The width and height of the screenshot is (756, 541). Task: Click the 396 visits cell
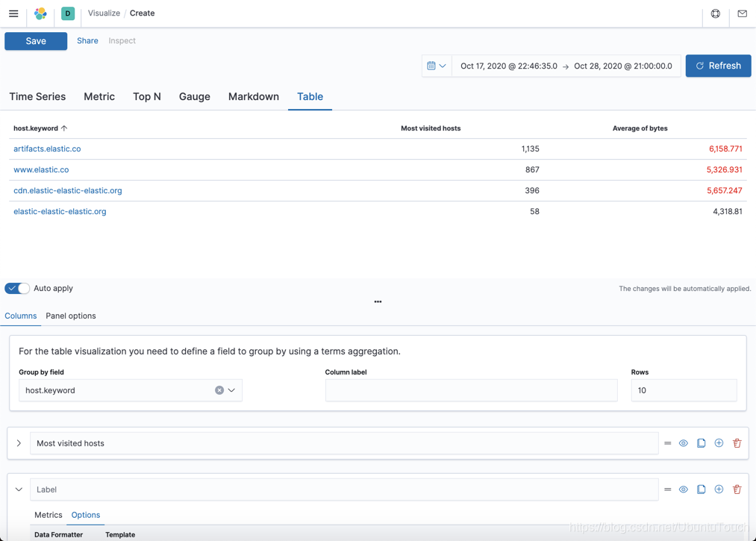532,190
